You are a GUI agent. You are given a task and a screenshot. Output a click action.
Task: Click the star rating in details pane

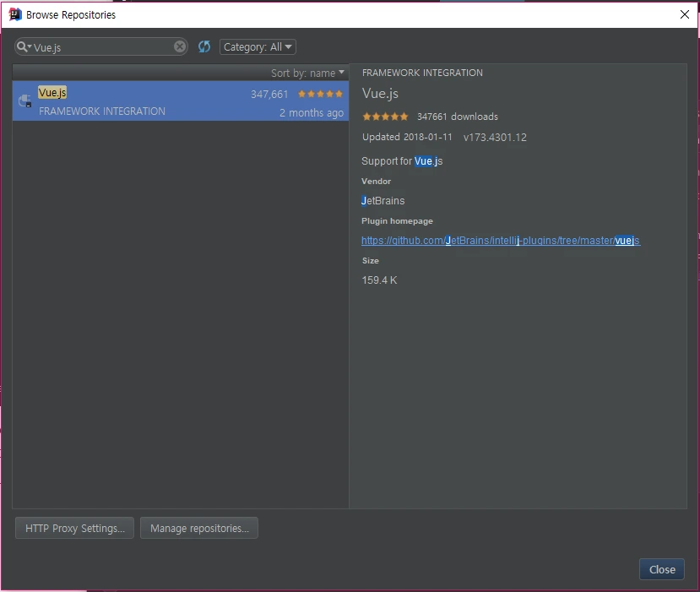click(385, 117)
